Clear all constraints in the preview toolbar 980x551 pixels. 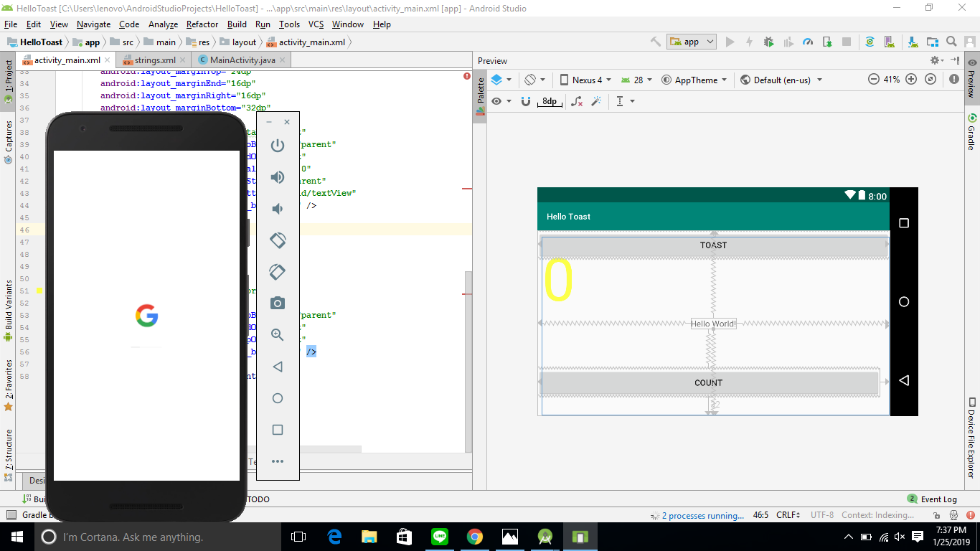tap(578, 102)
